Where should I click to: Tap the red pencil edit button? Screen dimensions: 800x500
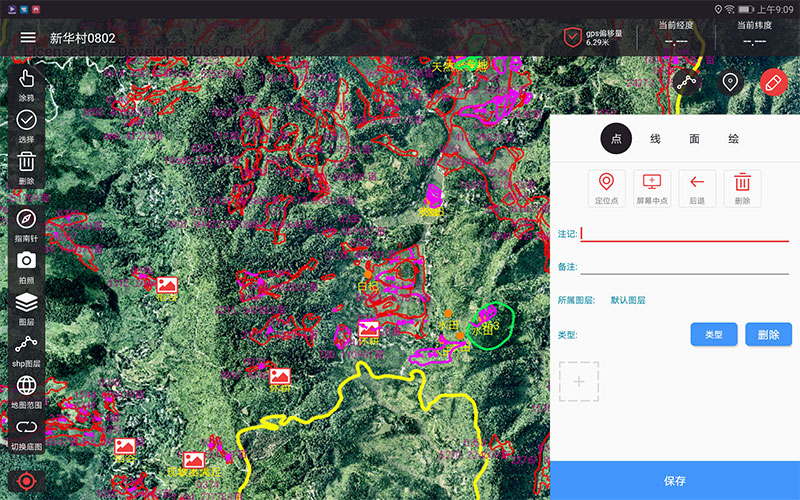(773, 82)
